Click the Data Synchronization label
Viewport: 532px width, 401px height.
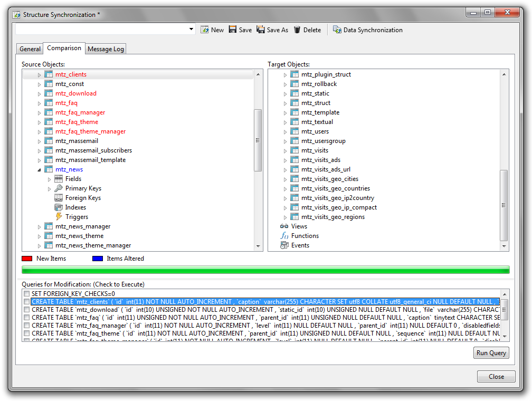tap(373, 30)
